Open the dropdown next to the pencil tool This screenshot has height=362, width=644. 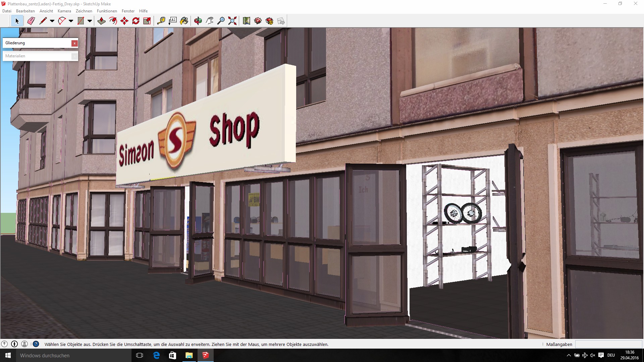click(52, 21)
